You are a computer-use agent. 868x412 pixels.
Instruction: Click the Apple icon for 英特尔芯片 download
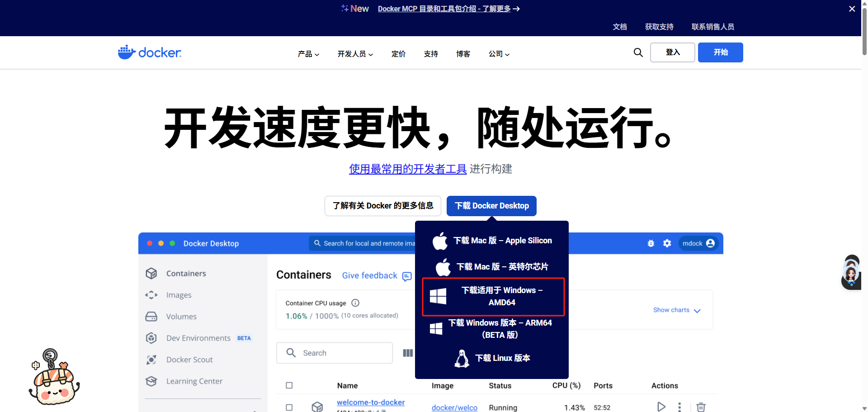pos(443,267)
